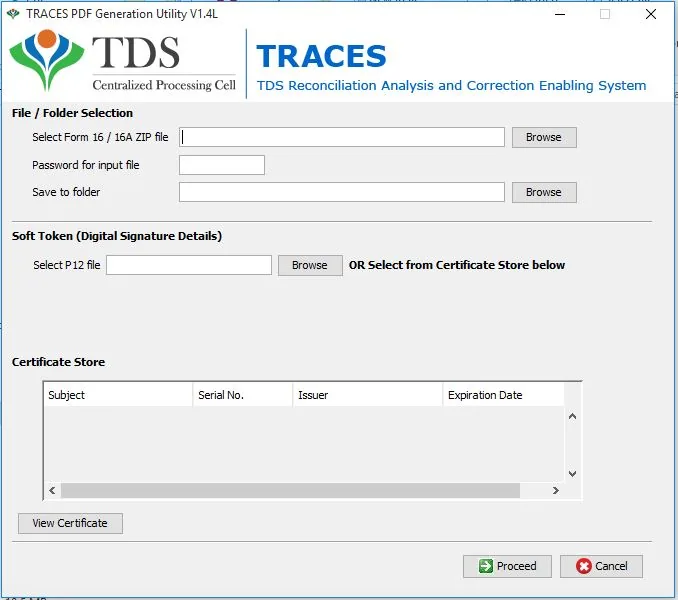Click the certificate list scroll up arrow
Screen dimensions: 678x600
[572, 416]
